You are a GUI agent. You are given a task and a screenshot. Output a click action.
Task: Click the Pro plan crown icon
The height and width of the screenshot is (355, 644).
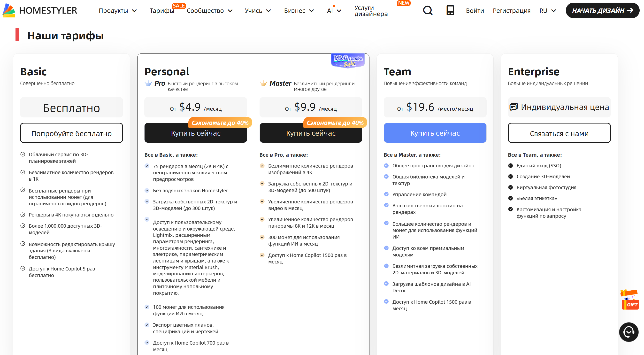(x=148, y=84)
